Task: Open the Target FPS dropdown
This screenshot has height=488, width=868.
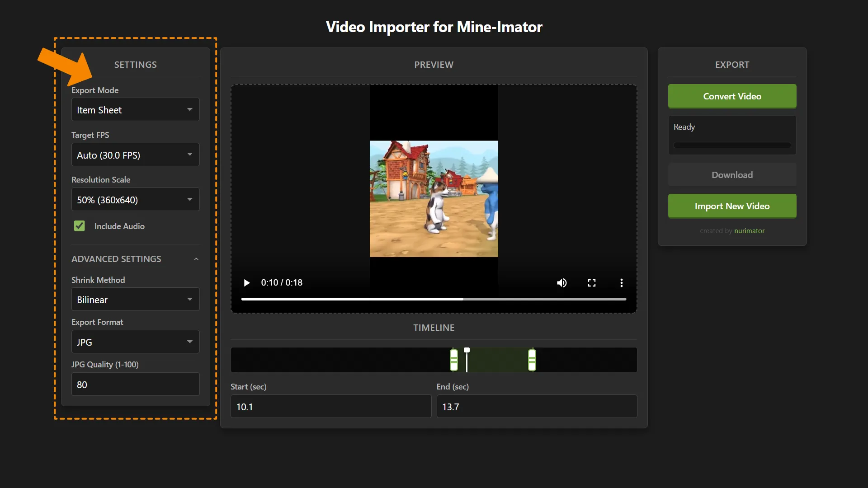Action: coord(135,155)
